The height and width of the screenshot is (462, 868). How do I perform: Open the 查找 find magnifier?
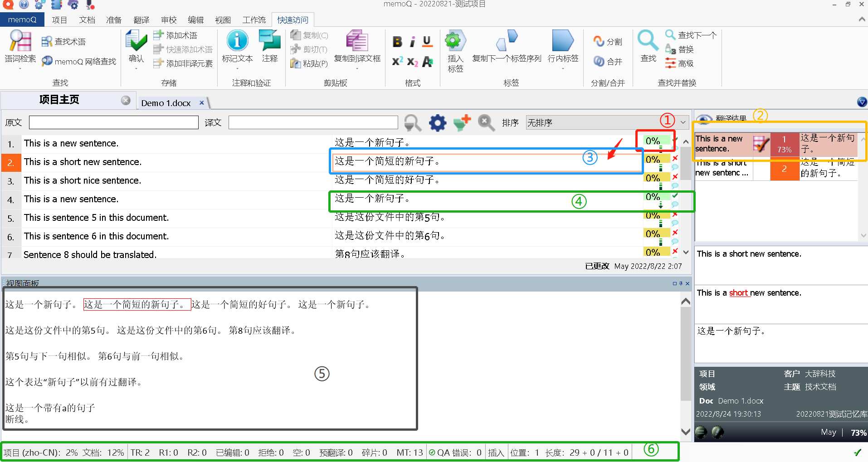click(648, 41)
